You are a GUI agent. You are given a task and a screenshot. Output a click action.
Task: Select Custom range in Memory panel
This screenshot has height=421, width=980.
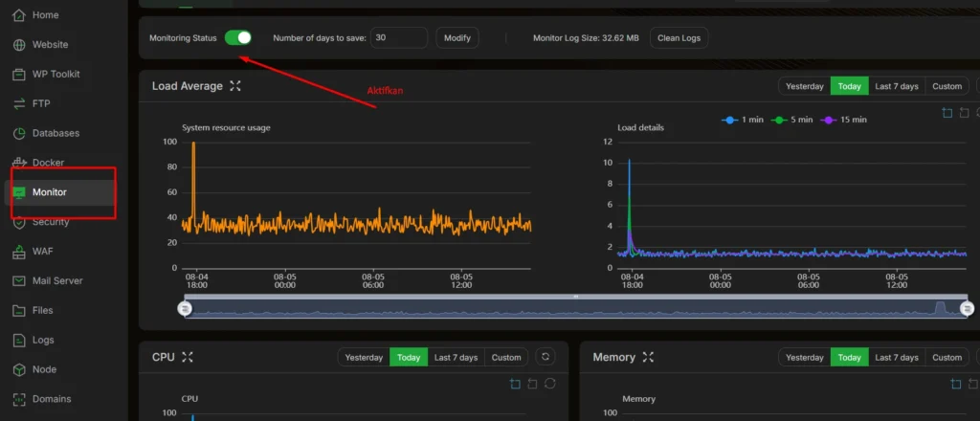947,357
